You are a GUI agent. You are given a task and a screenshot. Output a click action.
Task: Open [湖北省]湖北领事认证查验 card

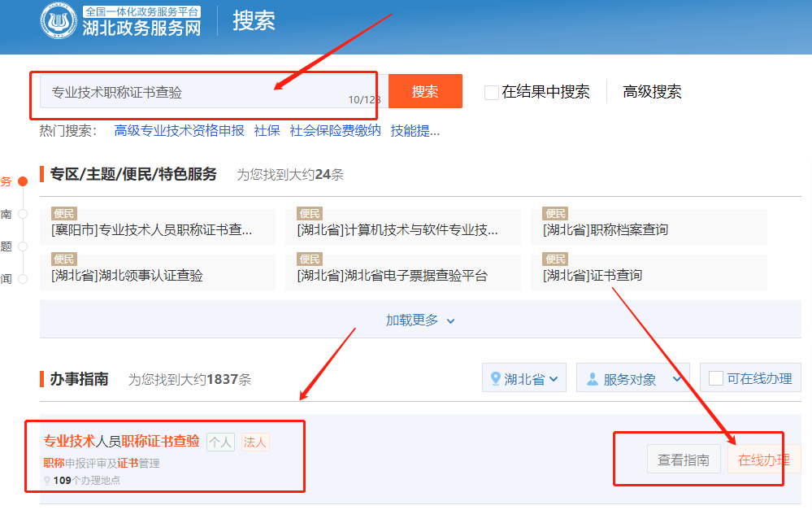coord(158,272)
